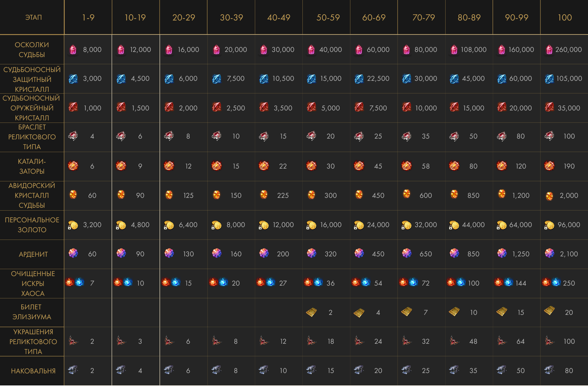Click the relic bracelet icon in column 30-39
This screenshot has height=388, width=588.
point(216,136)
